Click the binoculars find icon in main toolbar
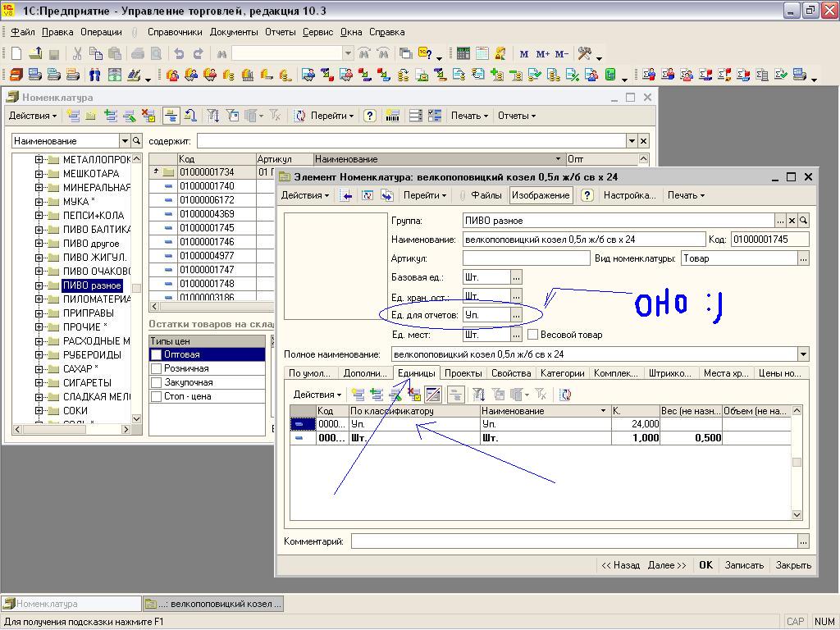840x630 pixels. 221,53
